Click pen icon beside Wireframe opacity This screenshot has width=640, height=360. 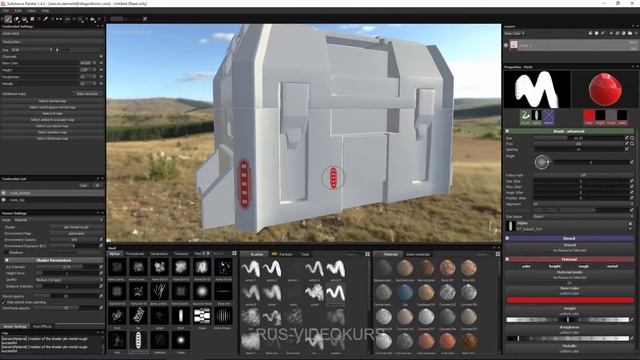coord(101,308)
